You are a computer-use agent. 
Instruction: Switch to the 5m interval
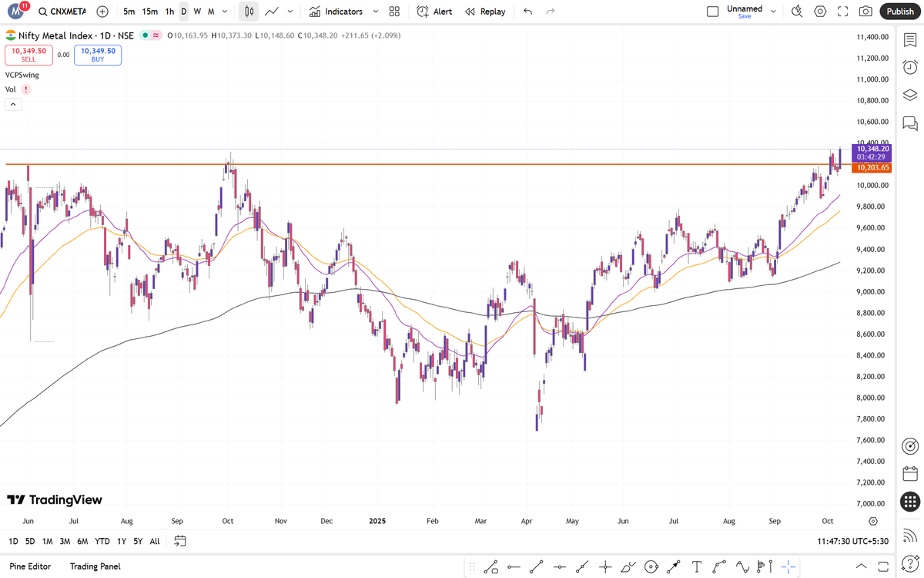(x=129, y=12)
